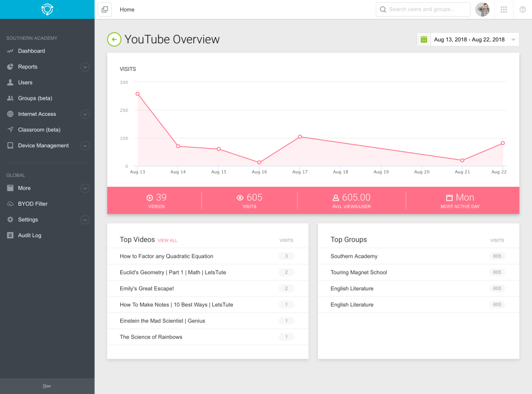Click the help question mark icon
The width and height of the screenshot is (532, 394).
(523, 9)
